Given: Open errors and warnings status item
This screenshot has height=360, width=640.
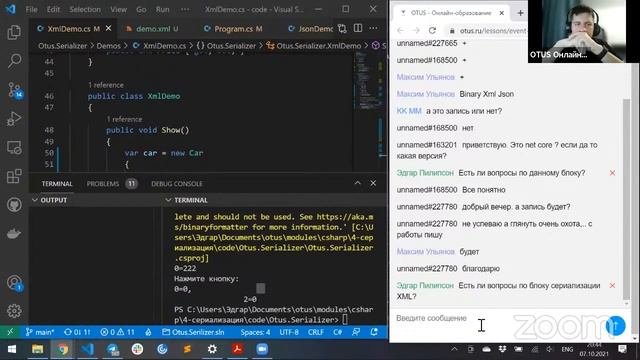Looking at the screenshot, I should (x=118, y=332).
